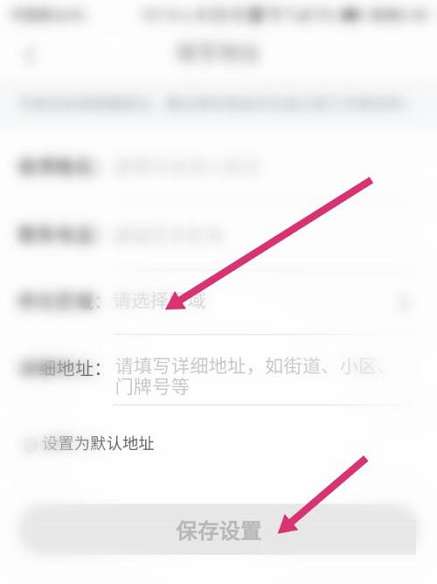Focus the blurred recipient name input
Viewport: 437px width, 584px height.
pyautogui.click(x=187, y=166)
